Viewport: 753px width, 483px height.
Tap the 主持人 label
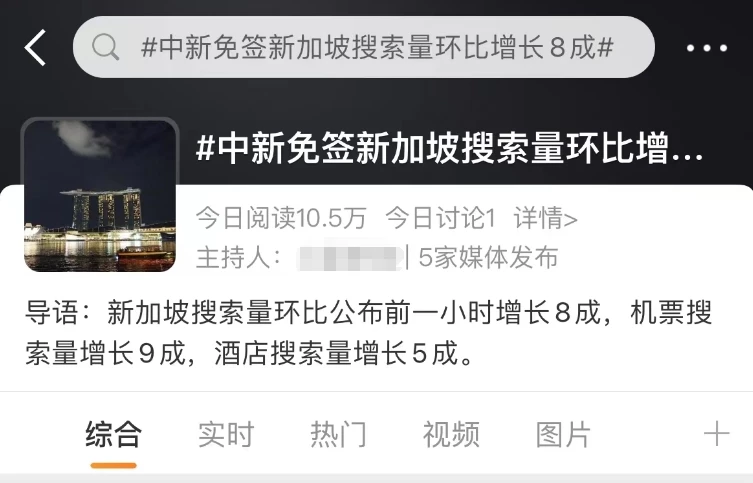point(239,258)
